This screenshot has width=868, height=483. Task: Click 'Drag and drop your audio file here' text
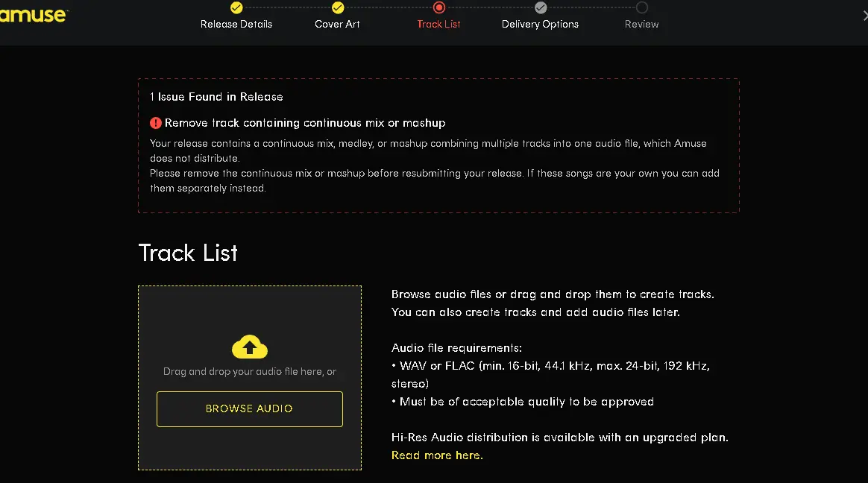[x=250, y=372]
